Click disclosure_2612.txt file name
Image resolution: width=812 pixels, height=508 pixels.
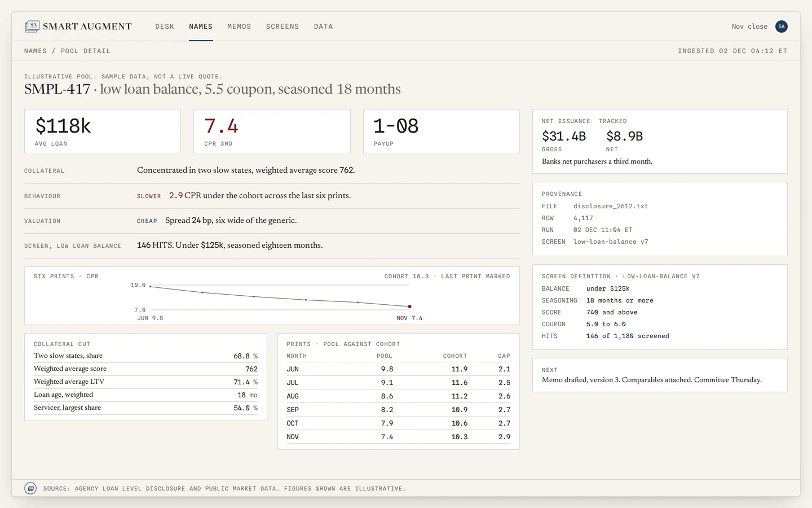[611, 207]
